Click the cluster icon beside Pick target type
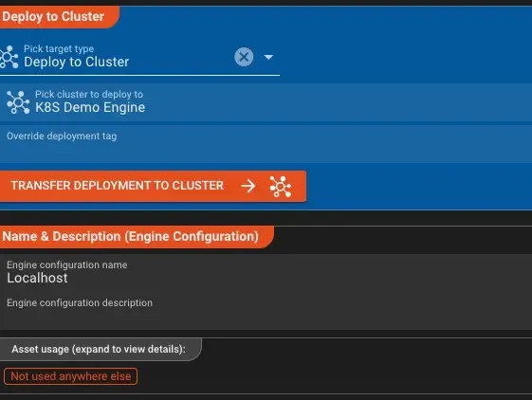The image size is (532, 400). click(9, 57)
